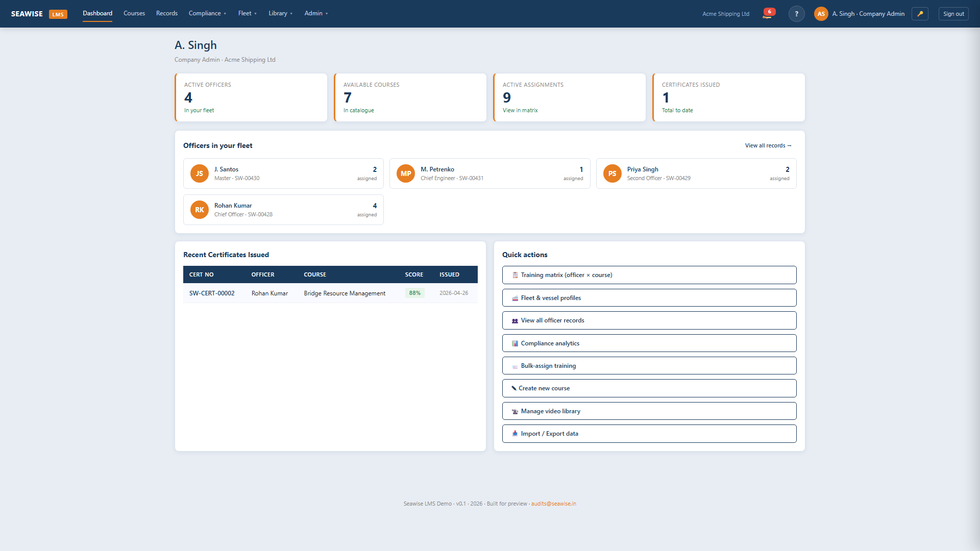The height and width of the screenshot is (551, 980).
Task: Click the icon beside Bulk-assign training
Action: point(515,366)
